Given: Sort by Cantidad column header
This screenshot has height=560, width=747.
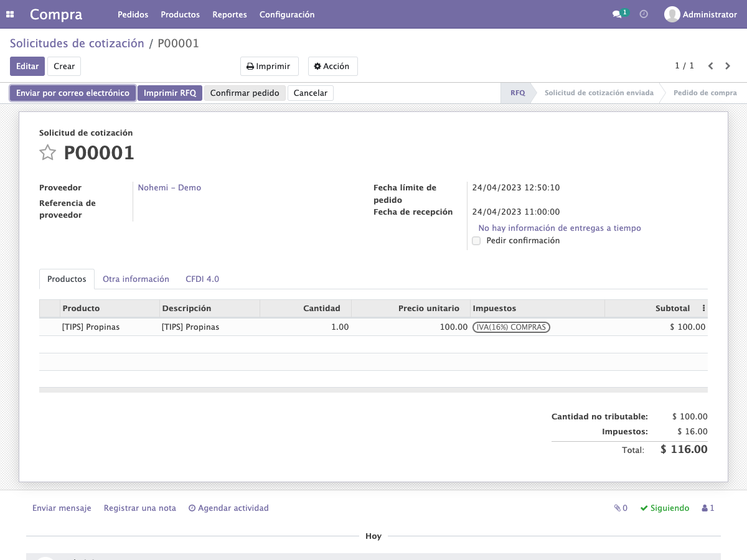Looking at the screenshot, I should (x=306, y=309).
